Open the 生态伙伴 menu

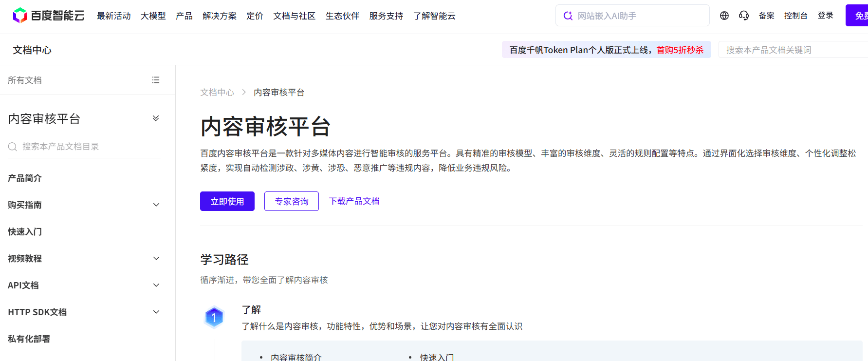[343, 16]
